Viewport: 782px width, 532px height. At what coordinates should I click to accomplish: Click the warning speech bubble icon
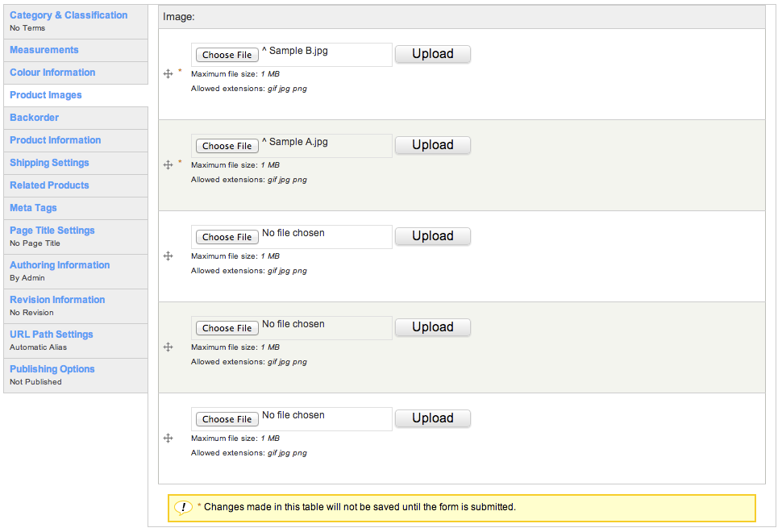[183, 508]
